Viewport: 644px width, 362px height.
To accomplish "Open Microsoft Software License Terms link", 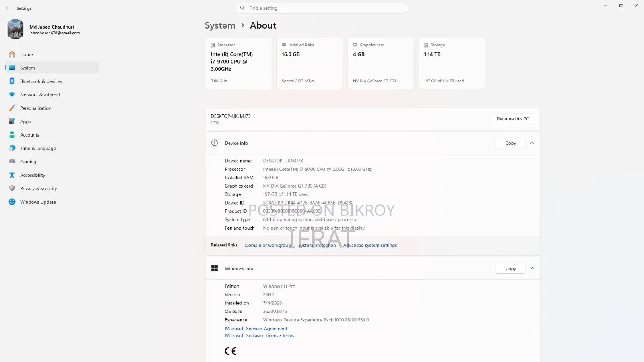I will [x=260, y=335].
